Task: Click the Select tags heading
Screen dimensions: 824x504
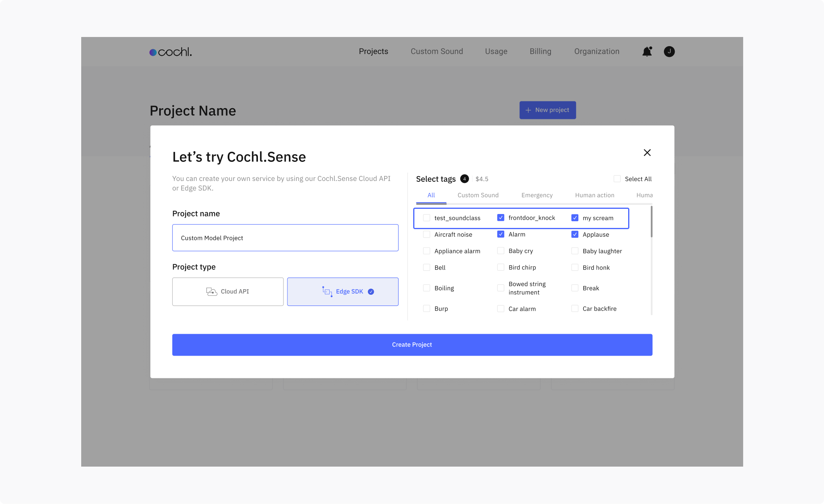Action: click(436, 179)
